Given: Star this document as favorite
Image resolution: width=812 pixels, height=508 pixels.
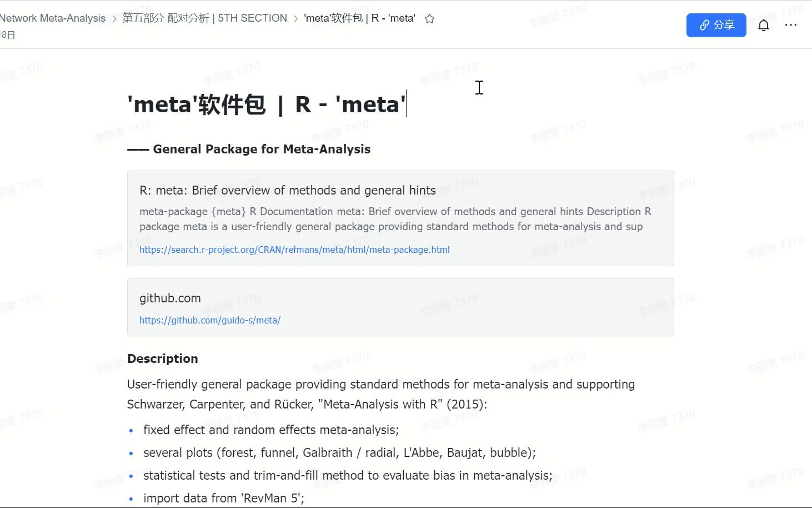Looking at the screenshot, I should 429,18.
